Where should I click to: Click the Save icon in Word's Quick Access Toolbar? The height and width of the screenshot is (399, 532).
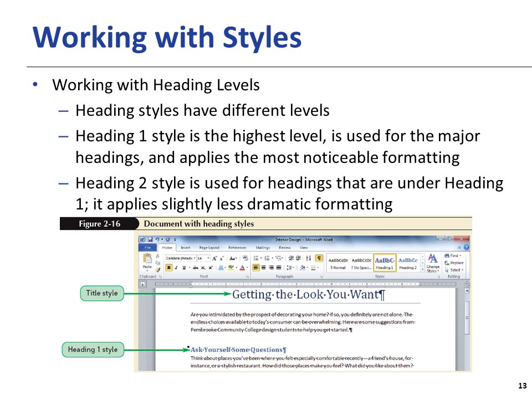pyautogui.click(x=150, y=239)
